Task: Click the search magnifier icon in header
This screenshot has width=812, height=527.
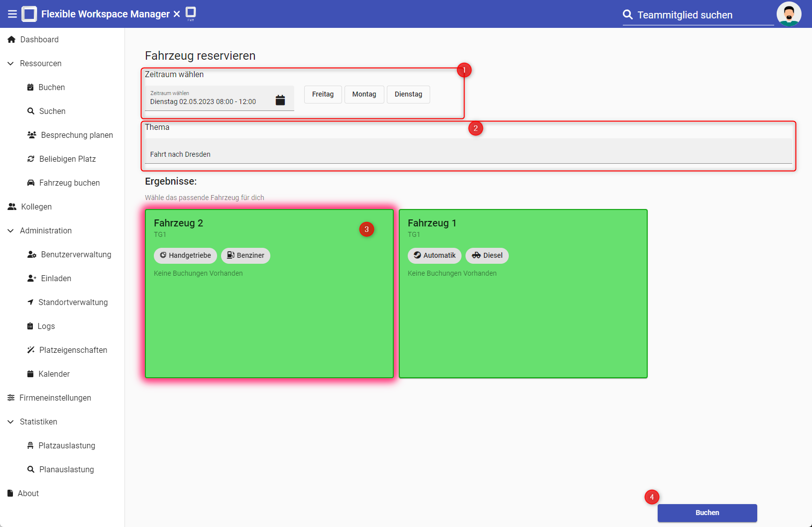Action: click(x=628, y=15)
